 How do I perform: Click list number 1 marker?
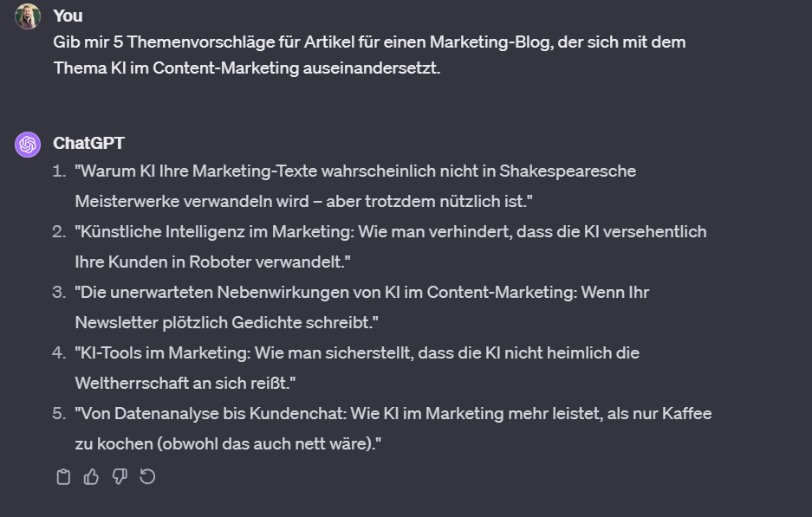[x=59, y=171]
